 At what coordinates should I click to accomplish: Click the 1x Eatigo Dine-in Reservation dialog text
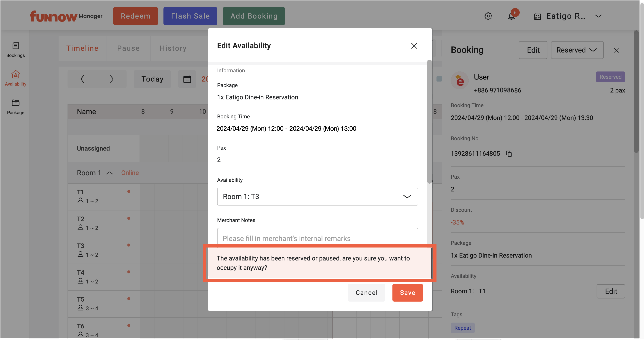click(x=257, y=97)
